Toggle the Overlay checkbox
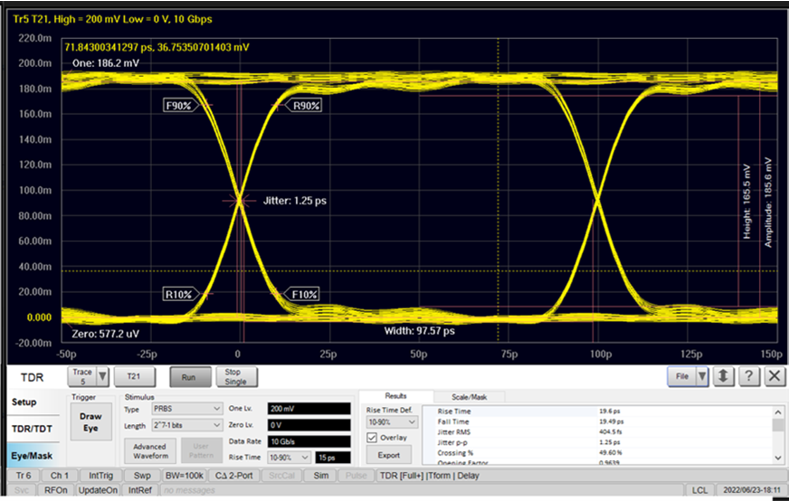The height and width of the screenshot is (501, 789). (372, 438)
